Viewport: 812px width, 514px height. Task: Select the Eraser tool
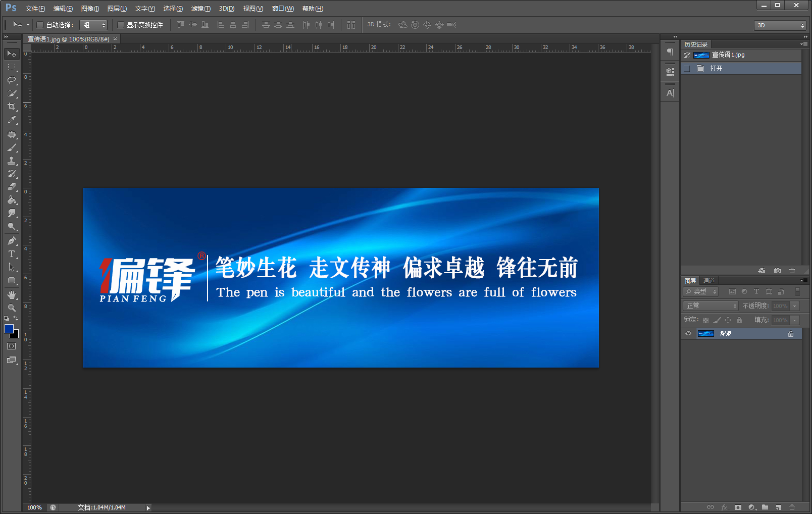click(12, 187)
